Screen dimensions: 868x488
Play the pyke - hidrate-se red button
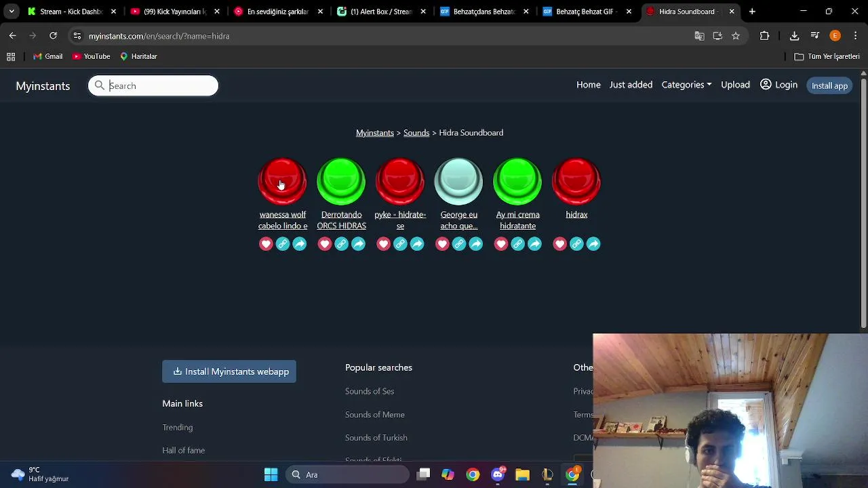click(400, 181)
